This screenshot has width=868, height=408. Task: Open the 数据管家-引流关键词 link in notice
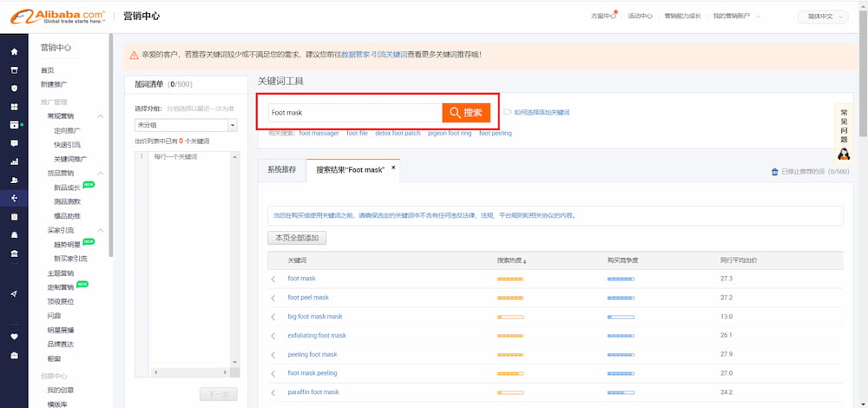(374, 55)
